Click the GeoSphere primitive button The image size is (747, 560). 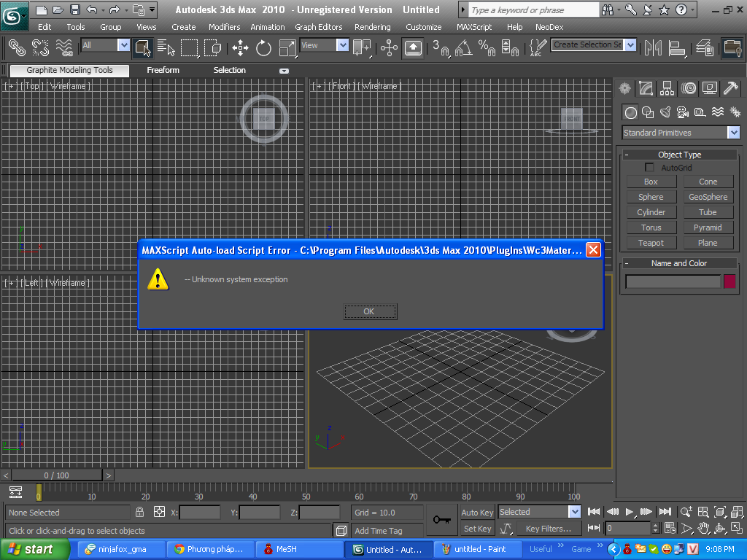[708, 197]
